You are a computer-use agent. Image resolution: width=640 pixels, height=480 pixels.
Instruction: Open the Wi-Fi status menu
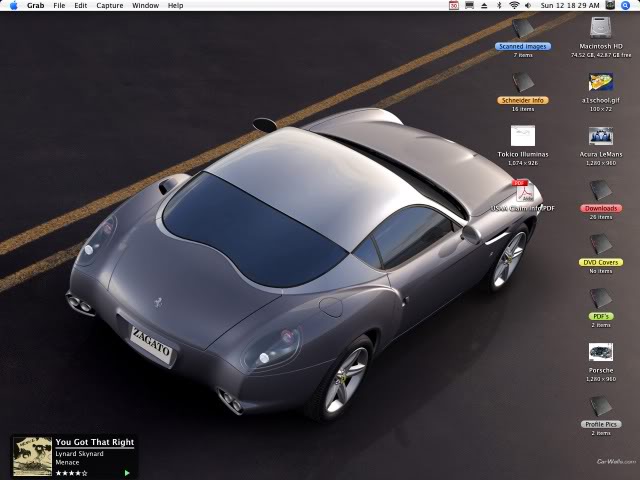point(514,5)
